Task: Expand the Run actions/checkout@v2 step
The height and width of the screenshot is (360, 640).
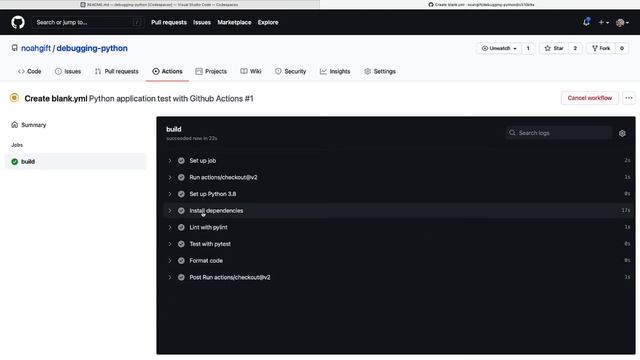Action: click(170, 178)
